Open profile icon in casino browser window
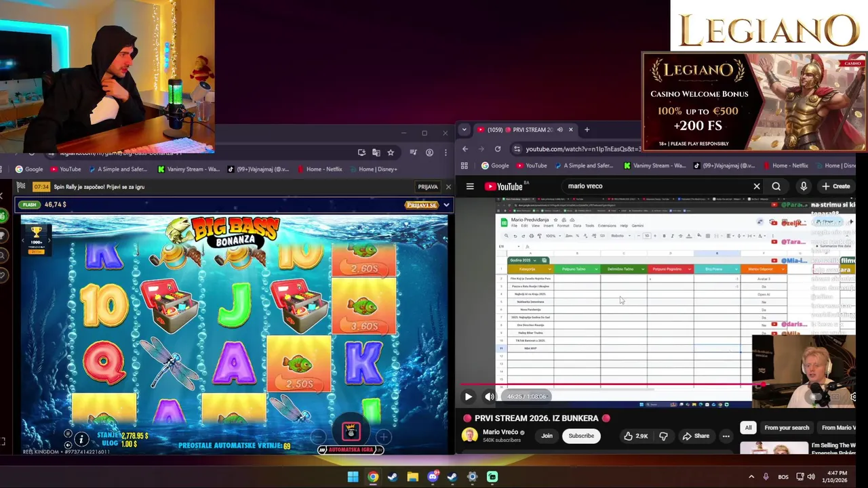 [429, 152]
